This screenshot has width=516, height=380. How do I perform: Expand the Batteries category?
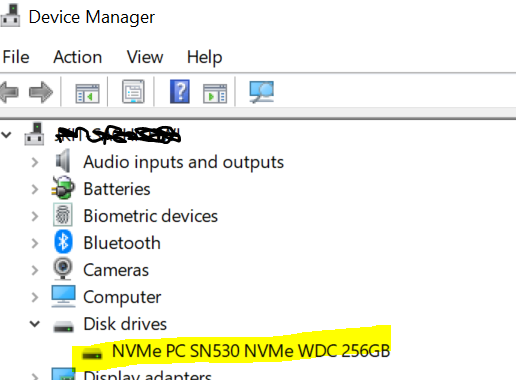coord(35,189)
